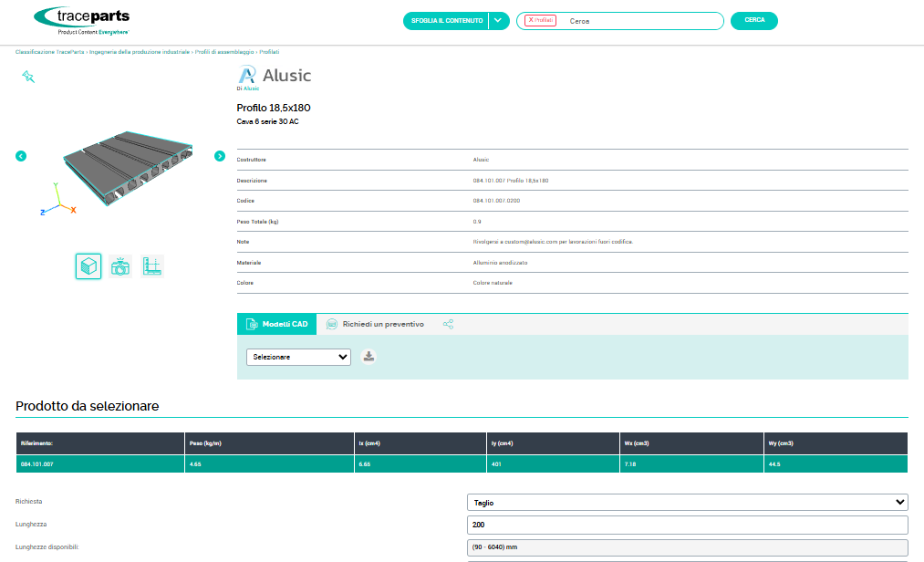Click the Iy (cm4) column header
Screen dimensions: 924x562
pos(554,443)
